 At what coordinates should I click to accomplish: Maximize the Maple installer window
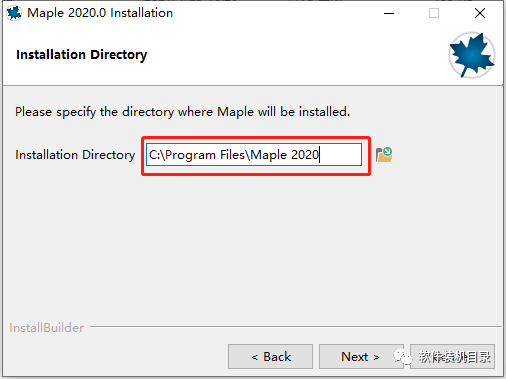coord(434,13)
